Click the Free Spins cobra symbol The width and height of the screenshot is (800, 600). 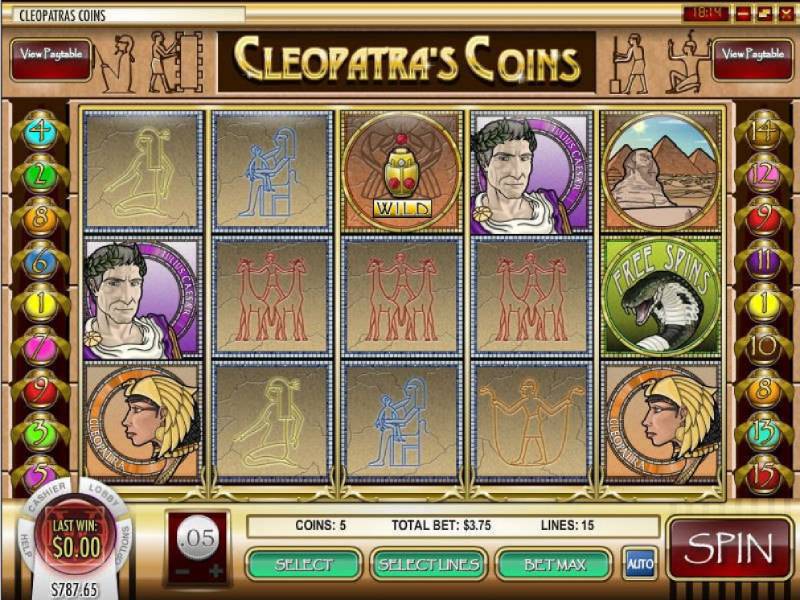coord(661,296)
